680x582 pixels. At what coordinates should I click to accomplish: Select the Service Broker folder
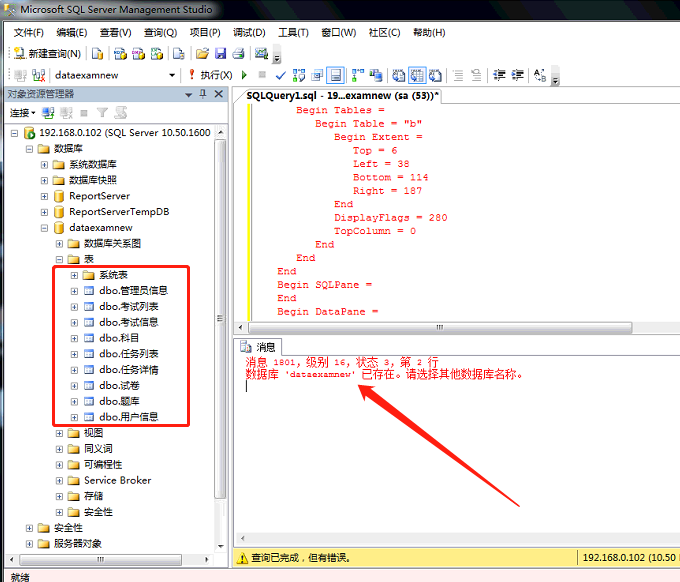click(x=117, y=480)
